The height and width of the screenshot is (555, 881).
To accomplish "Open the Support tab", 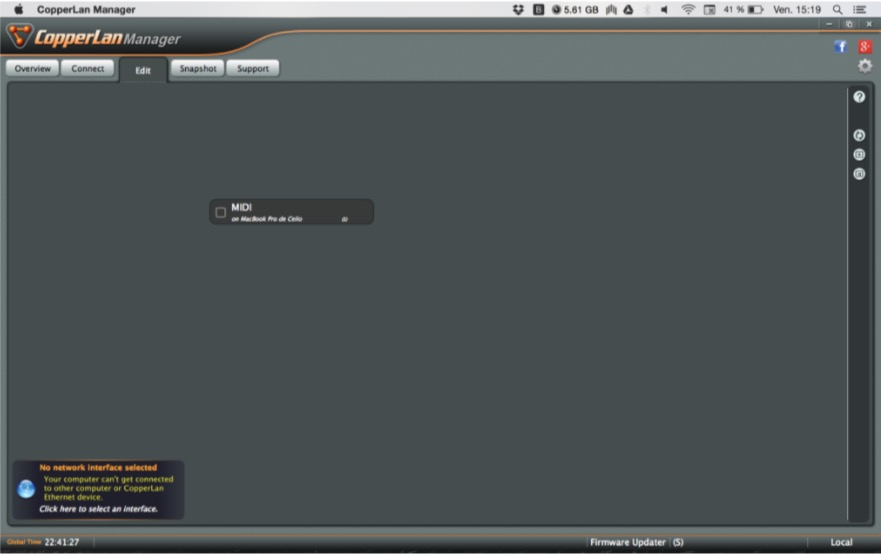I will pos(253,69).
